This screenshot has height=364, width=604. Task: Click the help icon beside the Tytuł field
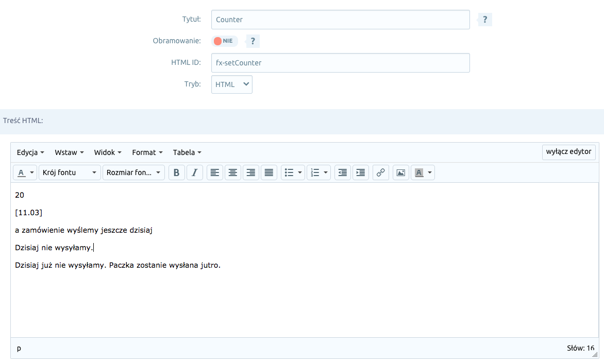[485, 20]
